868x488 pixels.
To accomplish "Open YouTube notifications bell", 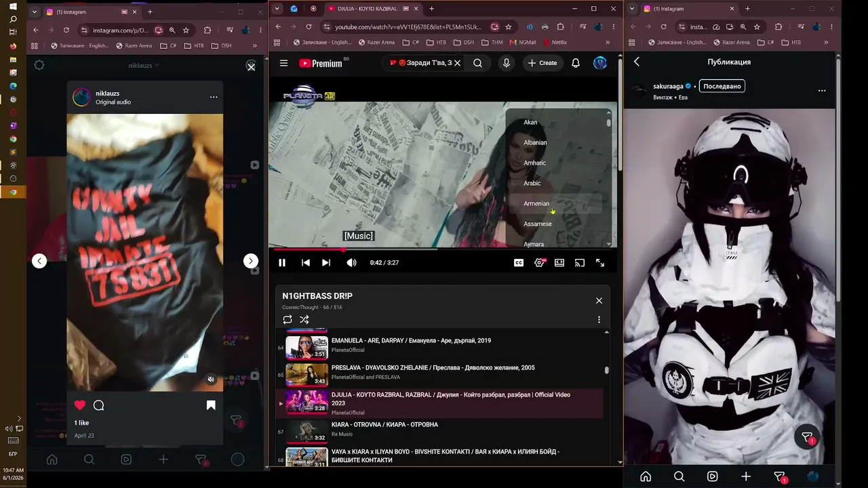I will pyautogui.click(x=576, y=63).
